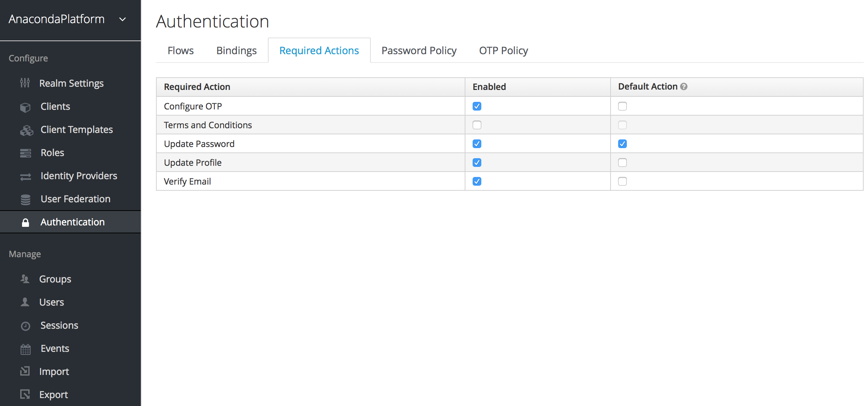Click the Client Templates cubes icon
The width and height of the screenshot is (868, 406).
click(x=26, y=130)
